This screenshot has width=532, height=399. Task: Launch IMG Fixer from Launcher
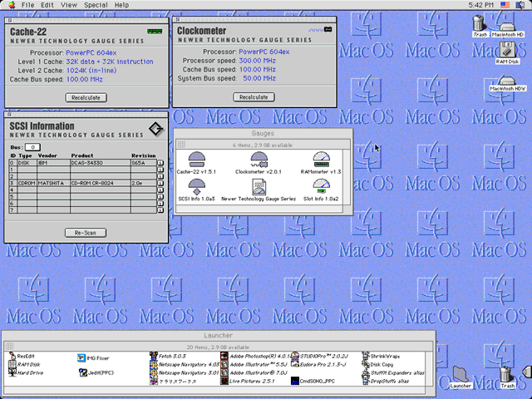coord(93,358)
